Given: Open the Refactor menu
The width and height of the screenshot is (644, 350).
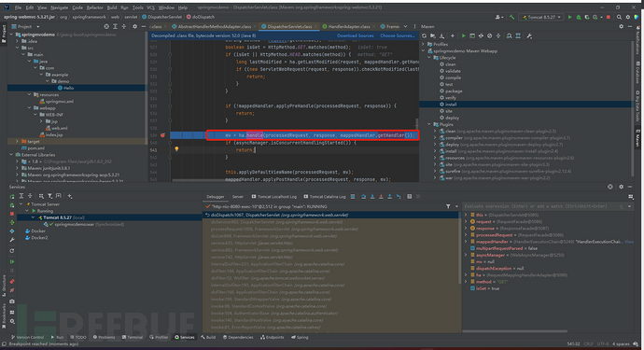Looking at the screenshot, I should pos(95,7).
